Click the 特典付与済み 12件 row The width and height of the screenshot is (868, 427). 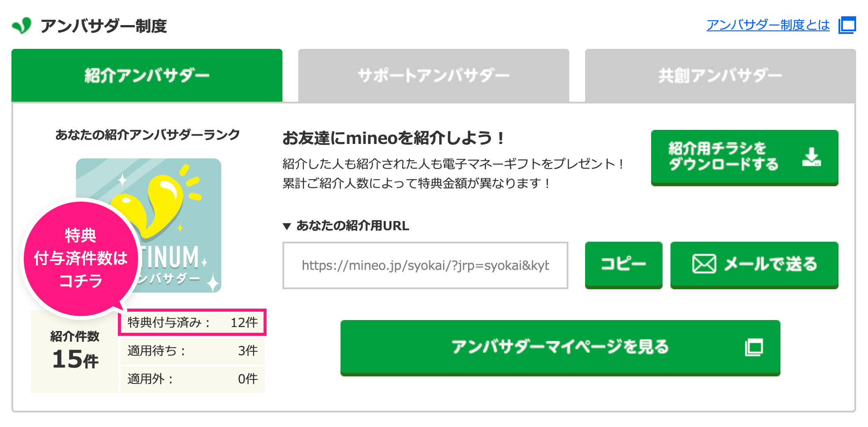[192, 323]
